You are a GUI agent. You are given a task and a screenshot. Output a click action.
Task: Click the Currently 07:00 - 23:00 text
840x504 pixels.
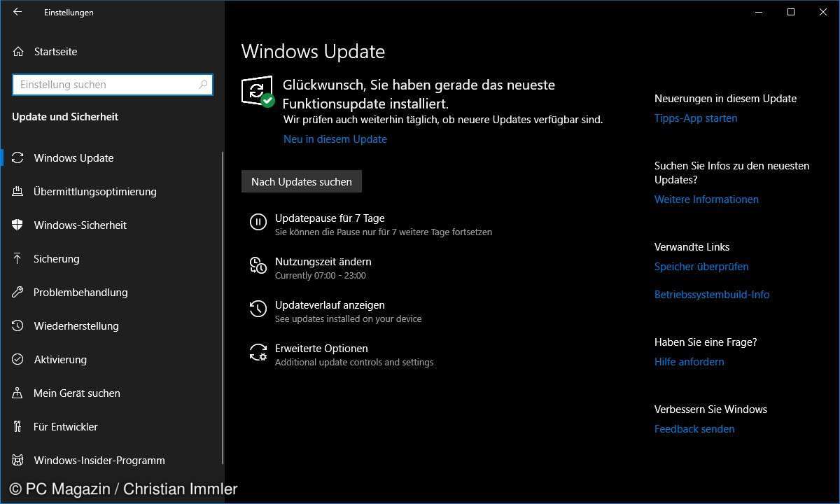coord(321,276)
